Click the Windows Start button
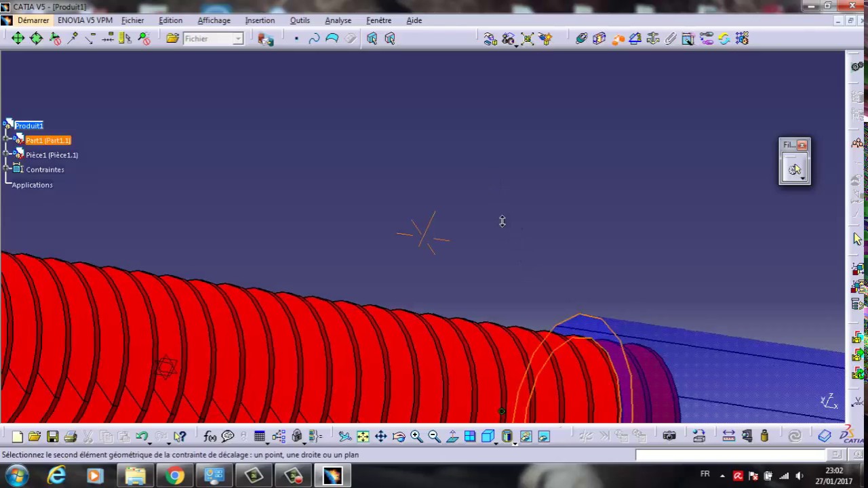Screen dimensions: 868x488 click(16, 476)
